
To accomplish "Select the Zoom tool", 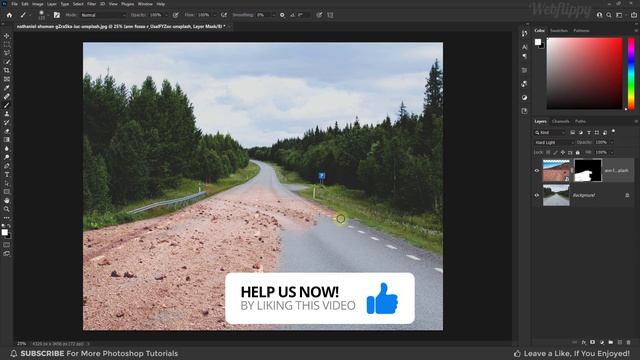I will (x=7, y=209).
